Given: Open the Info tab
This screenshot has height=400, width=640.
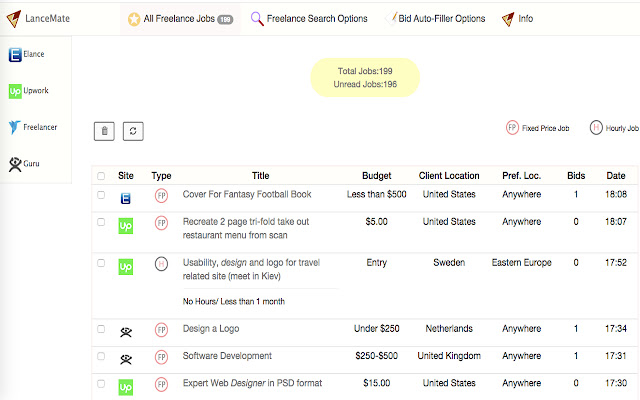Looking at the screenshot, I should (517, 18).
